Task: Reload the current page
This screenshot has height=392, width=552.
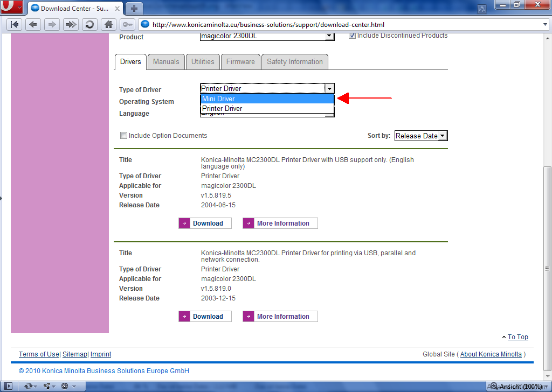Action: pyautogui.click(x=89, y=25)
